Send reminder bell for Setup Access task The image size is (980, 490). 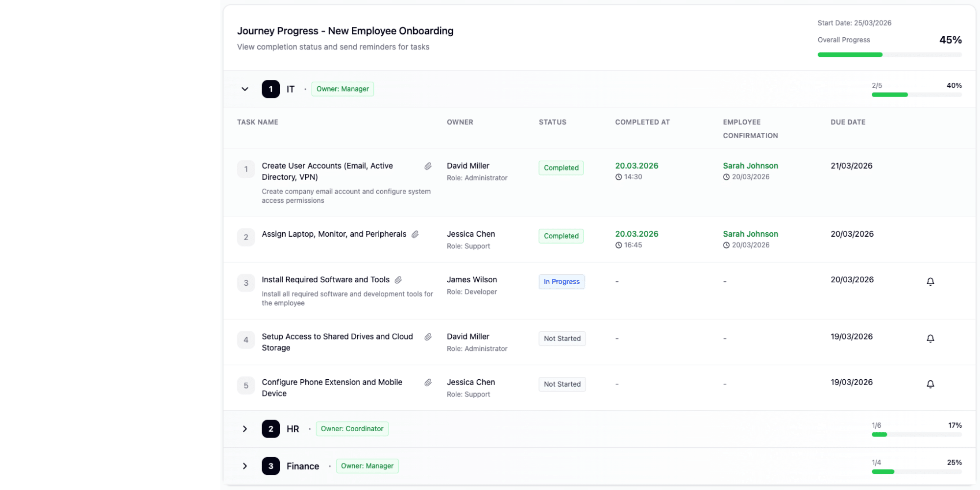[x=931, y=339]
